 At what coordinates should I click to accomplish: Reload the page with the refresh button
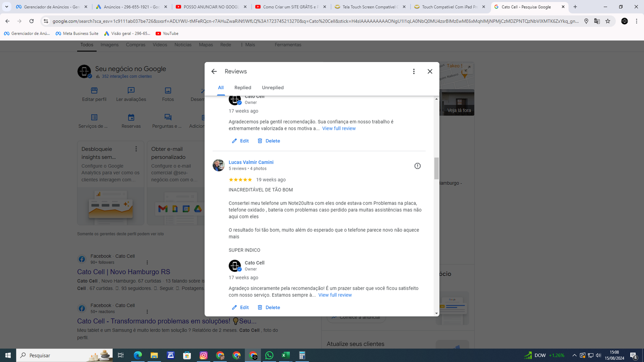tap(31, 21)
